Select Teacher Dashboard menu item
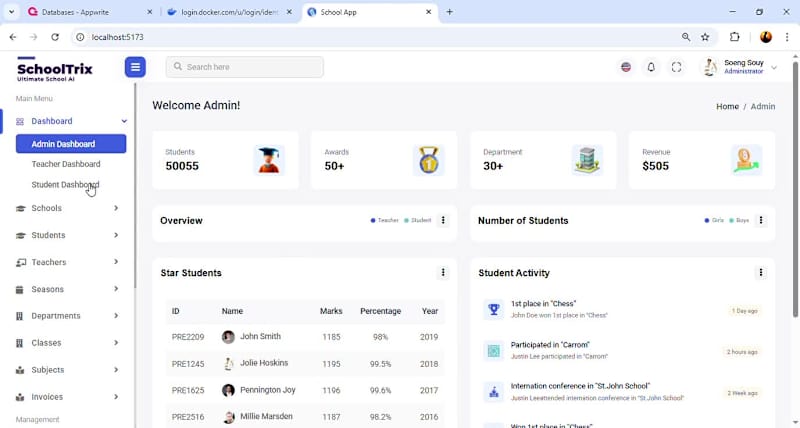 pos(66,164)
